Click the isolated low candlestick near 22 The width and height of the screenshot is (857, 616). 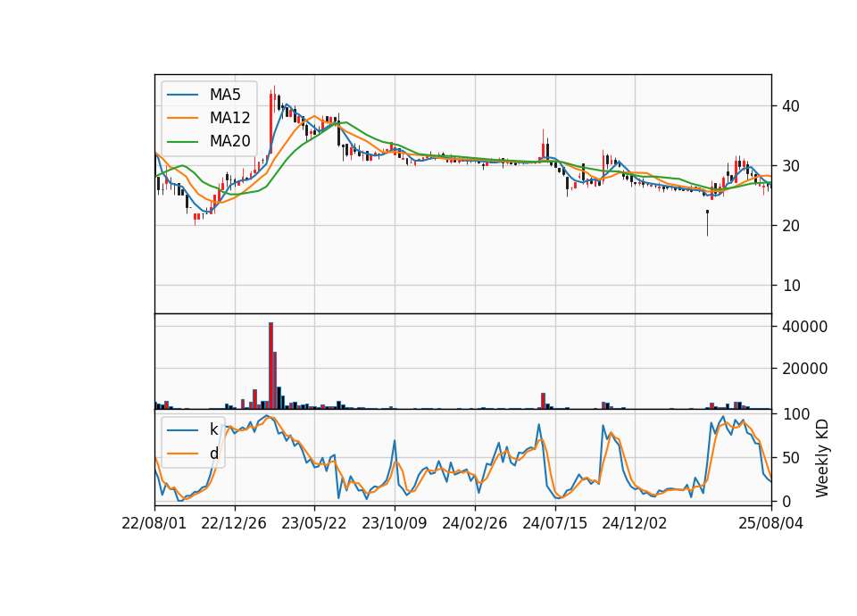[x=707, y=222]
